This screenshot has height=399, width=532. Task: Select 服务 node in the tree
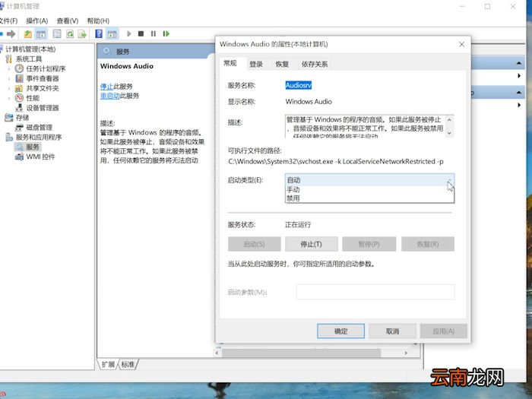point(33,147)
